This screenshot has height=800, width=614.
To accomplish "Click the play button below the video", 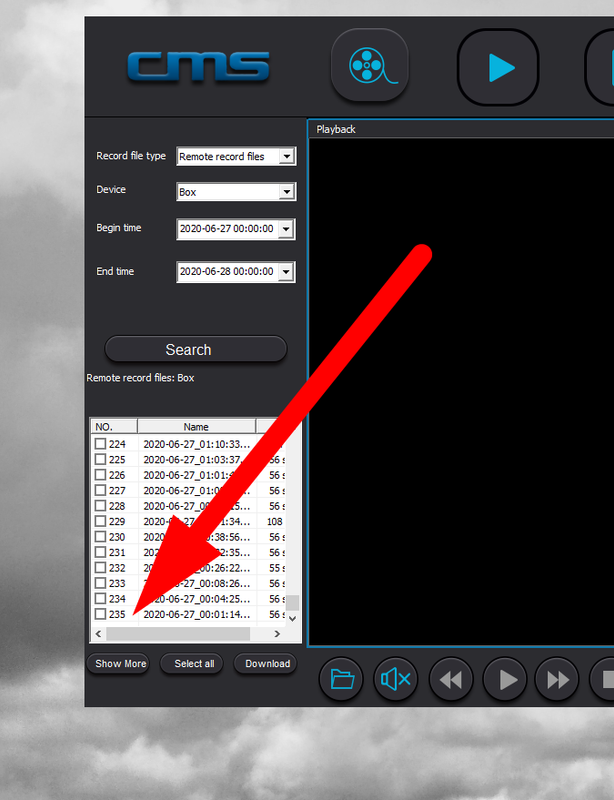I will click(x=505, y=679).
